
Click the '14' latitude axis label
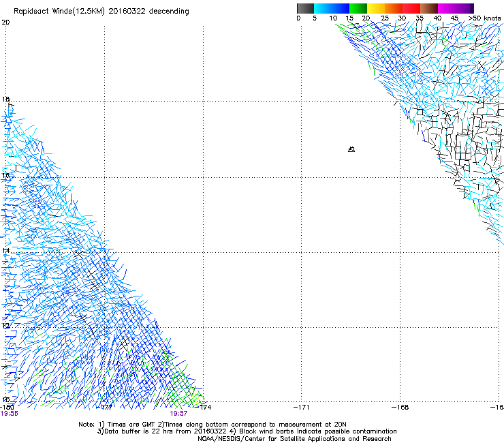click(5, 250)
